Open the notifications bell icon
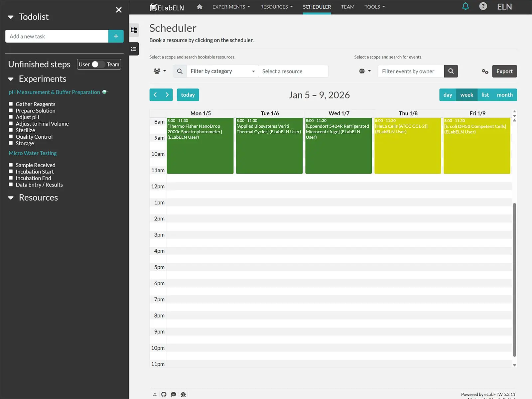The height and width of the screenshot is (399, 532). pyautogui.click(x=465, y=6)
